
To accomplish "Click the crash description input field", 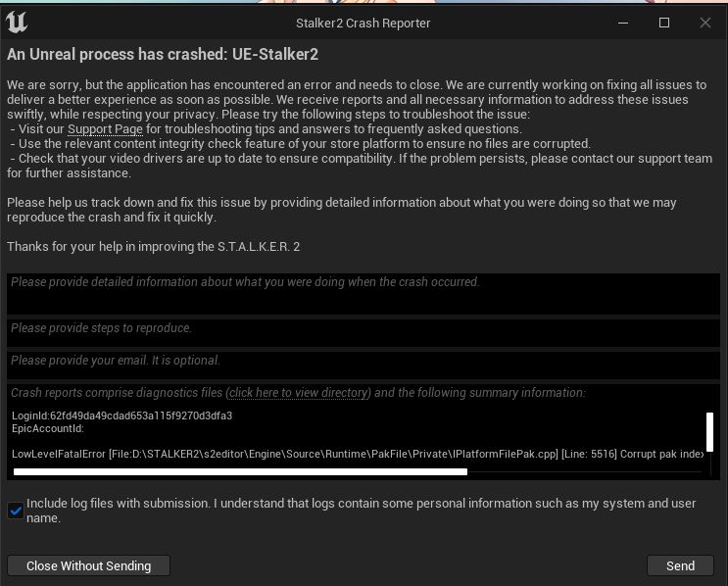I will [363, 293].
